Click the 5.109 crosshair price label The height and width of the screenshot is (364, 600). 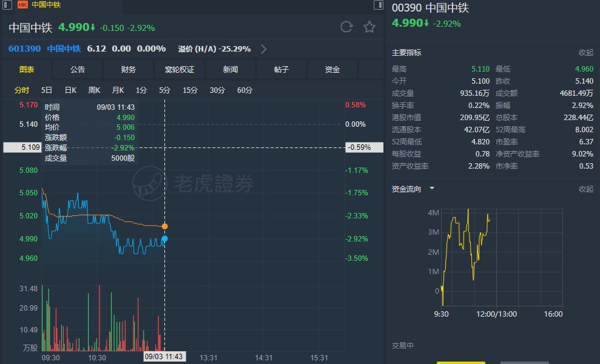tap(22, 147)
